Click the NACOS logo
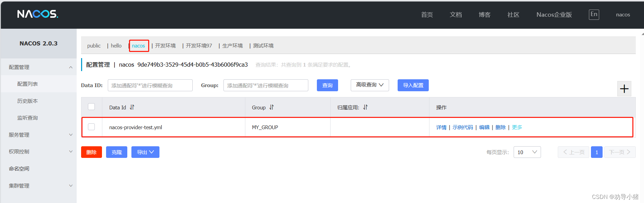 (x=38, y=14)
